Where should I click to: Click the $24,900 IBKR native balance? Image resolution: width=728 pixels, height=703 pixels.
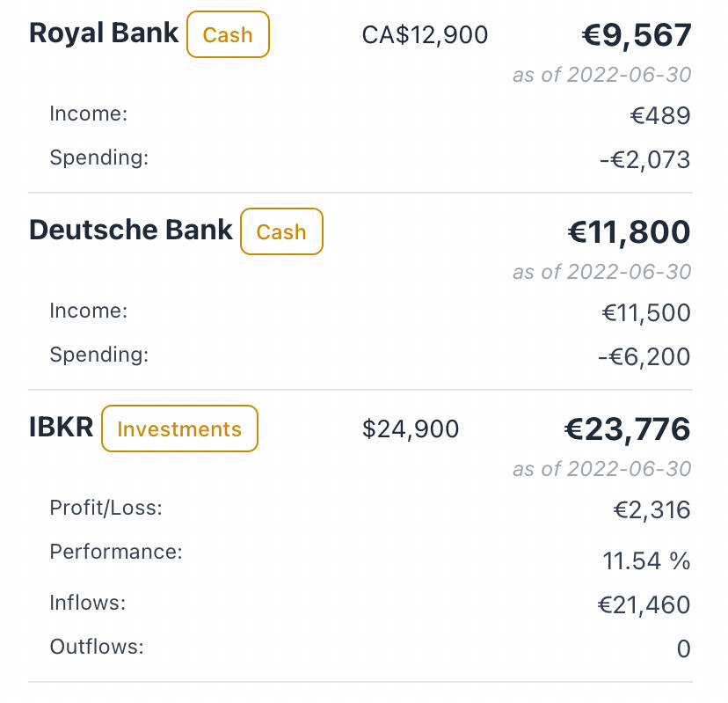(x=411, y=429)
